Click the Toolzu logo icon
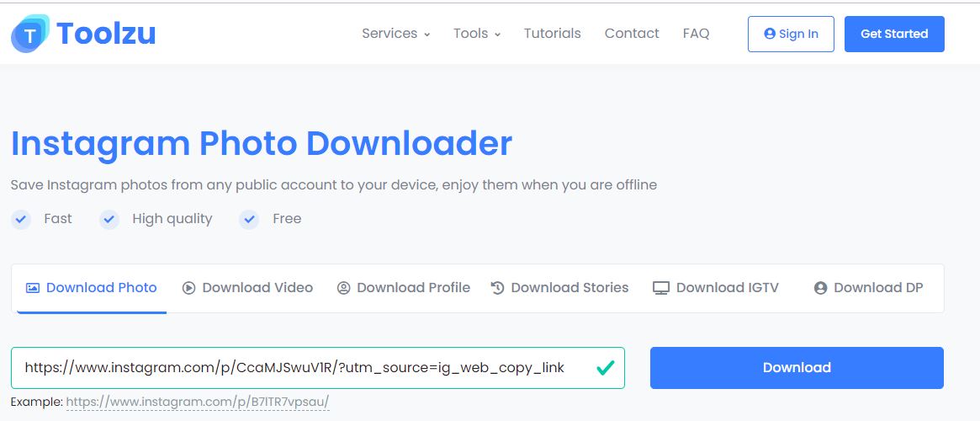Viewport: 980px width, 421px height. point(30,34)
